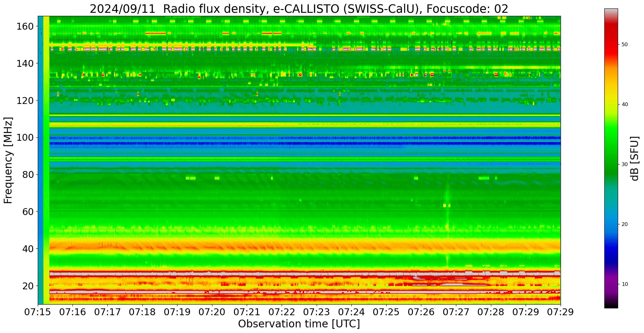Click the 'Frequency [MHz]' y-axis label
The height and width of the screenshot is (333, 644).
(8, 160)
